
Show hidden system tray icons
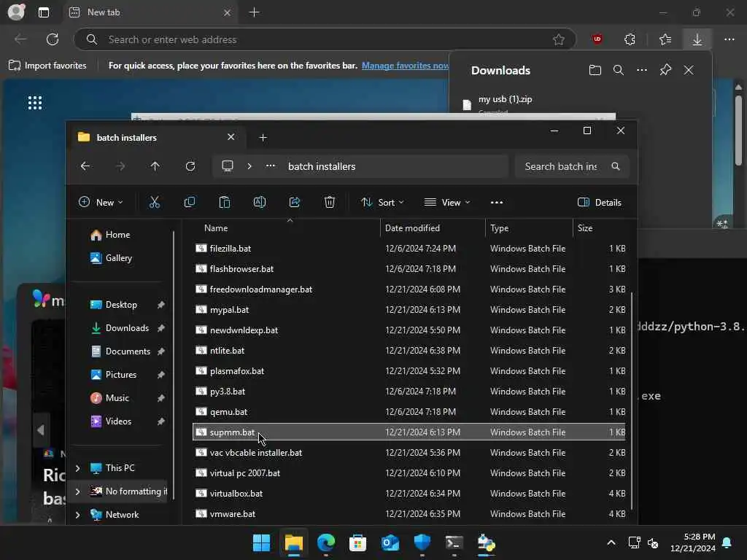(611, 542)
